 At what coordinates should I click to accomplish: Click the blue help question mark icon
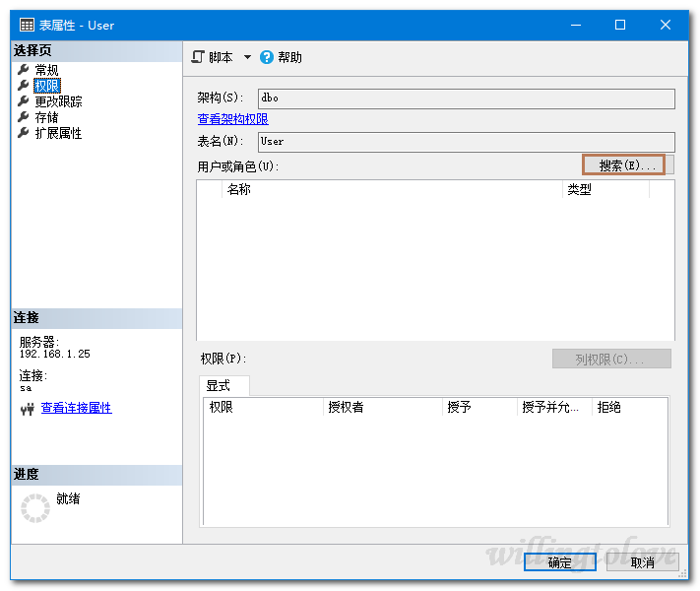coord(267,57)
